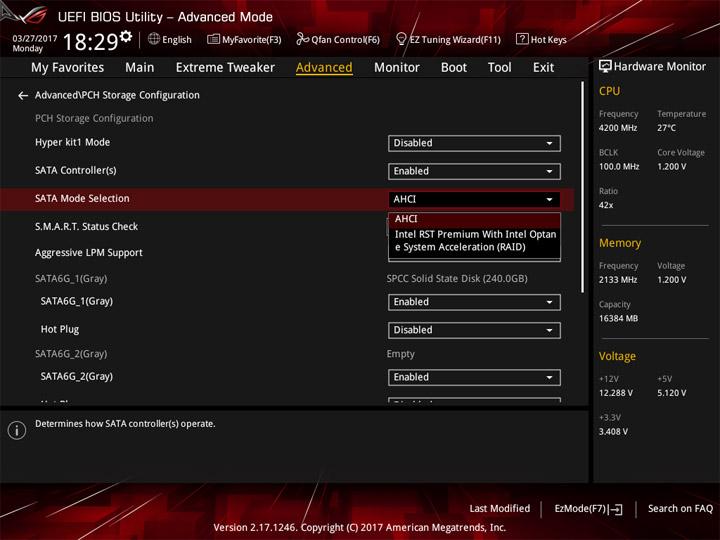This screenshot has height=540, width=720.
Task: Click +3.3V 3.408 V reading
Action: (x=613, y=432)
